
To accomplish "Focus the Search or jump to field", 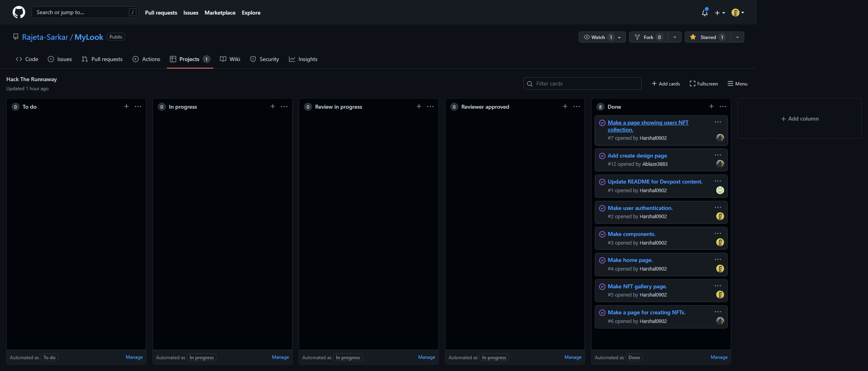I will [85, 12].
